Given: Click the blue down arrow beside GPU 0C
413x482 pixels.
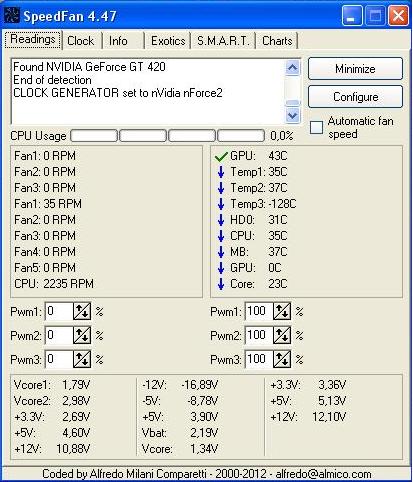Looking at the screenshot, I should (x=221, y=268).
